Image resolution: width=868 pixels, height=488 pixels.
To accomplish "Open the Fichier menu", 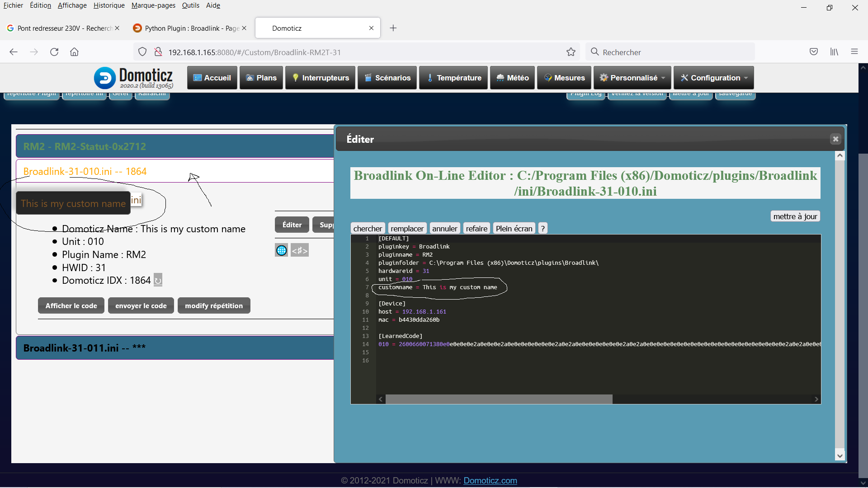I will coord(13,5).
